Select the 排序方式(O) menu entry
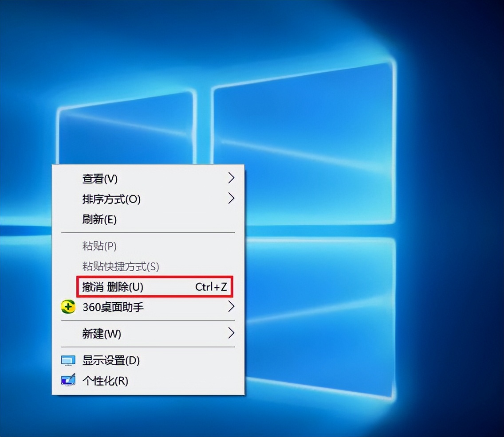 [x=148, y=199]
